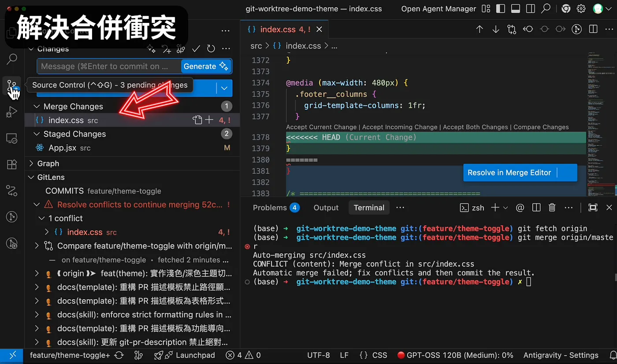Open the Chrome browser icon in title bar

[x=566, y=9]
